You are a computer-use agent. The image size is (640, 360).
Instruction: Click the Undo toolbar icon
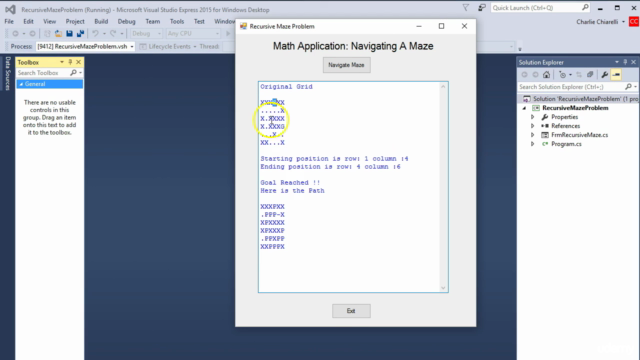coord(95,33)
